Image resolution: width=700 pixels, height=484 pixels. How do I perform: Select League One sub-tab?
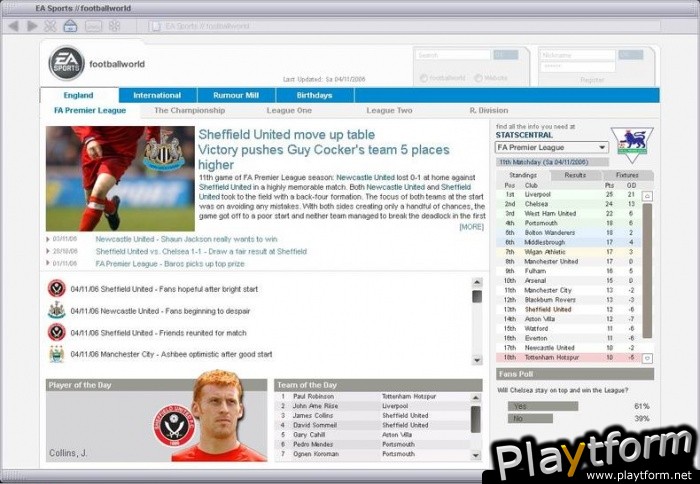click(289, 110)
